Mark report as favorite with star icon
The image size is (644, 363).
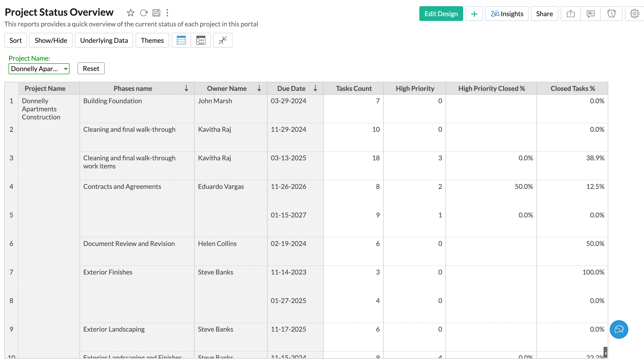(x=130, y=13)
